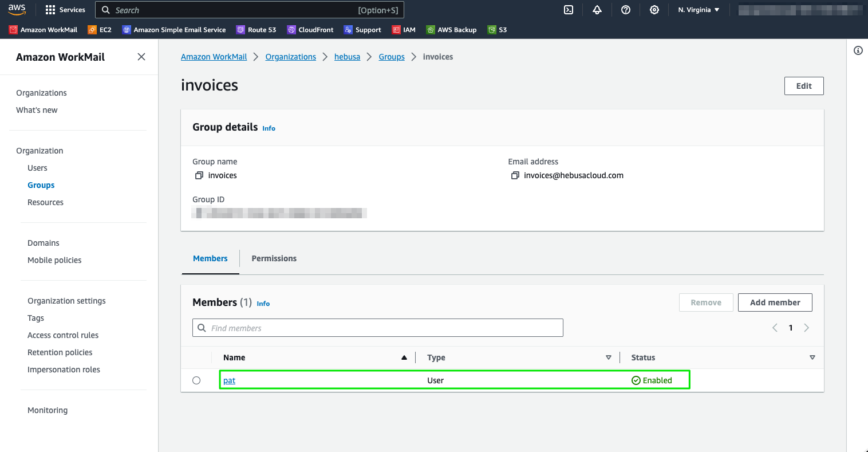Open the Services grid menu

(x=65, y=10)
